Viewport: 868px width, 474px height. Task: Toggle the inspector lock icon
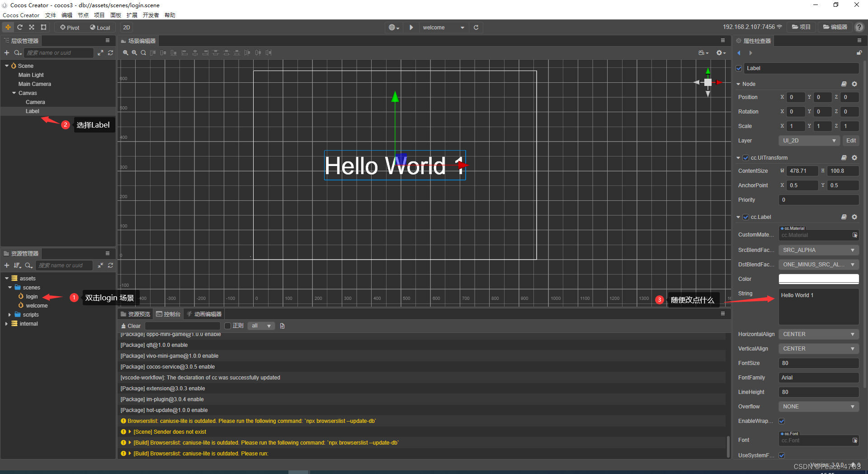click(859, 53)
